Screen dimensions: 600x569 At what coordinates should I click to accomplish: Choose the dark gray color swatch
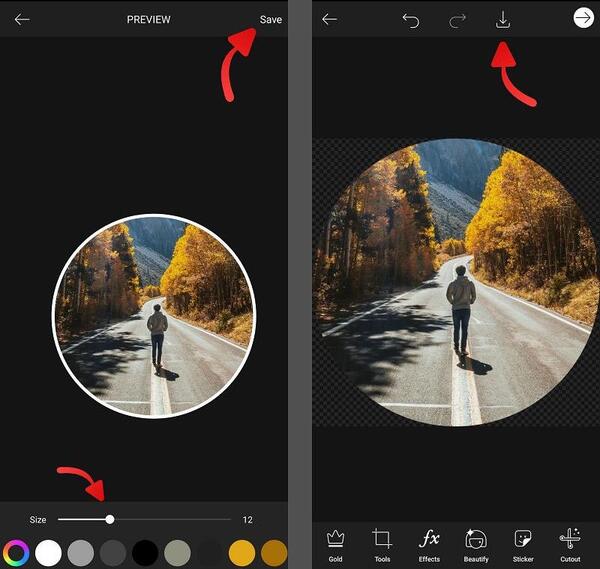(x=113, y=553)
